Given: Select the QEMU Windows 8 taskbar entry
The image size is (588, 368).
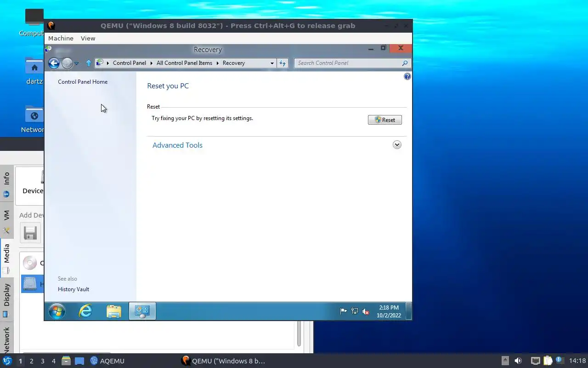Looking at the screenshot, I should tap(224, 361).
